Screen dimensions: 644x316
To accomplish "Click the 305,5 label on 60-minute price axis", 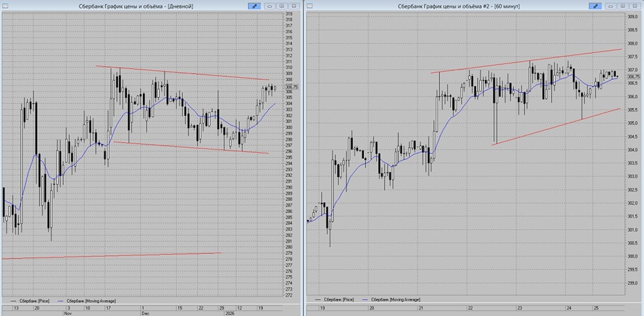I will click(x=632, y=110).
